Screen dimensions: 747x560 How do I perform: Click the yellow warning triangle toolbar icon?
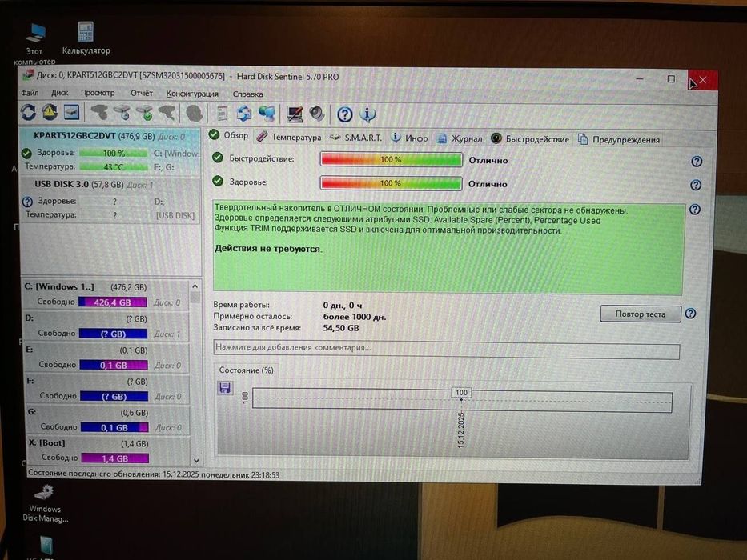[50, 112]
